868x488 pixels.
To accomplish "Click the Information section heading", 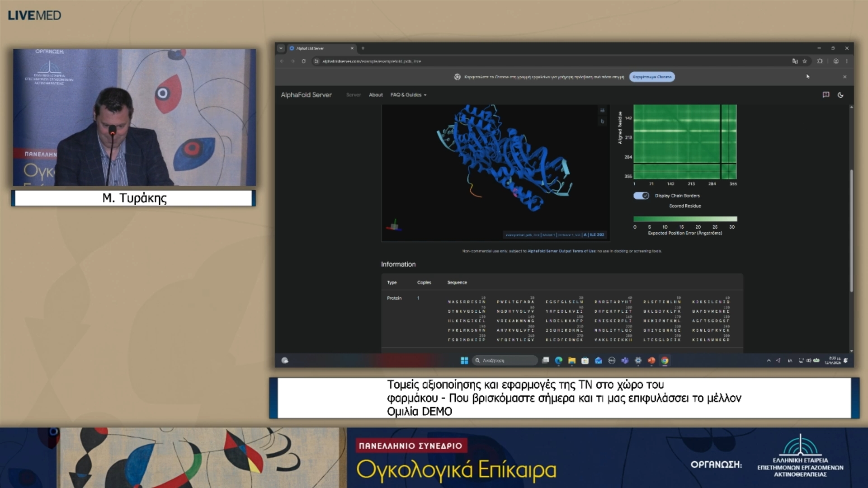I will (x=398, y=264).
